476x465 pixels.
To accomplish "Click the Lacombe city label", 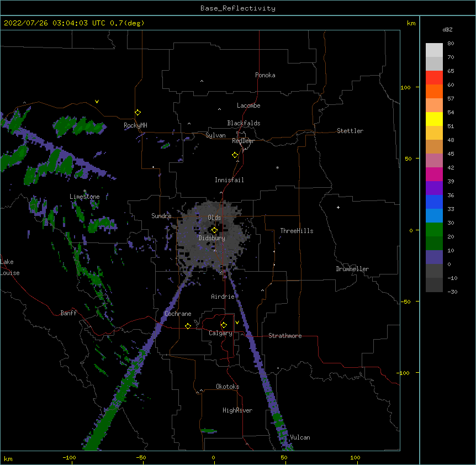I will 248,105.
